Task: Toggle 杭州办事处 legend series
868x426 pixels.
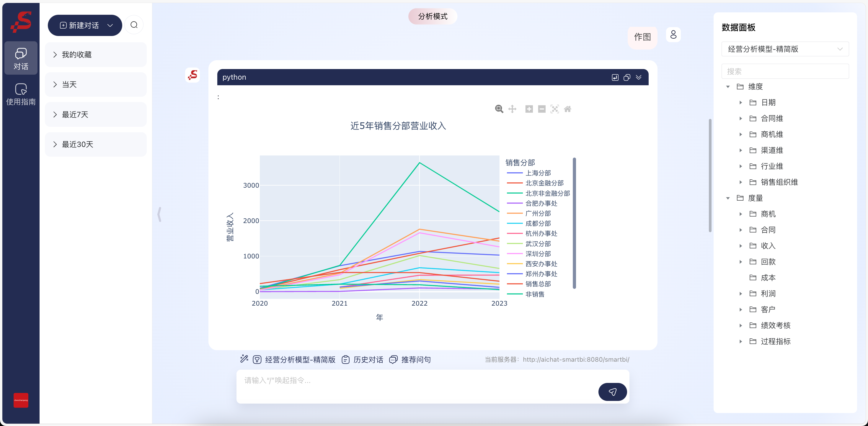Action: (532, 234)
